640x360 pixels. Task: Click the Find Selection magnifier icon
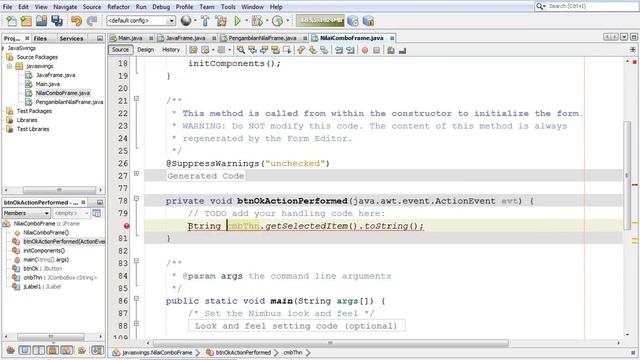(241, 50)
